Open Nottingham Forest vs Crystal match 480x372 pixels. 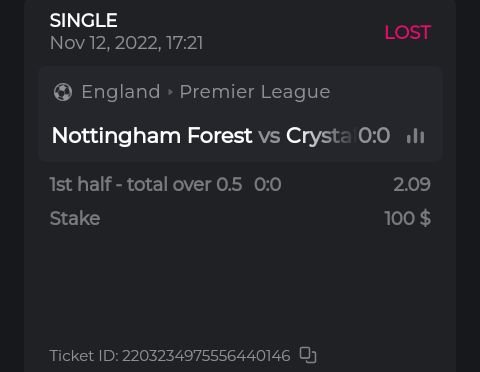click(202, 136)
